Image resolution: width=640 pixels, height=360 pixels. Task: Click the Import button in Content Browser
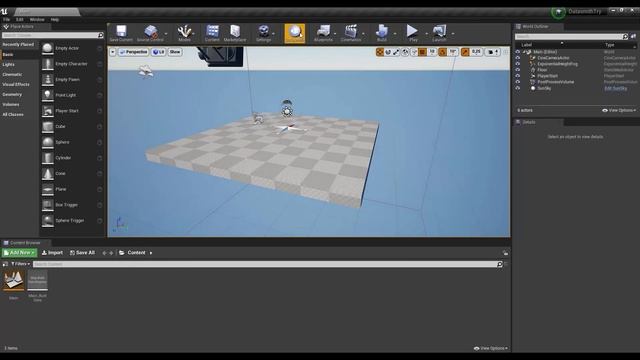[x=52, y=253]
